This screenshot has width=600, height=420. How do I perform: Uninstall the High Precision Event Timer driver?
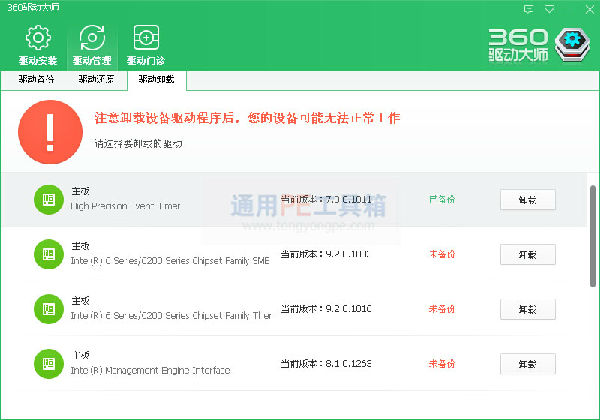(528, 200)
